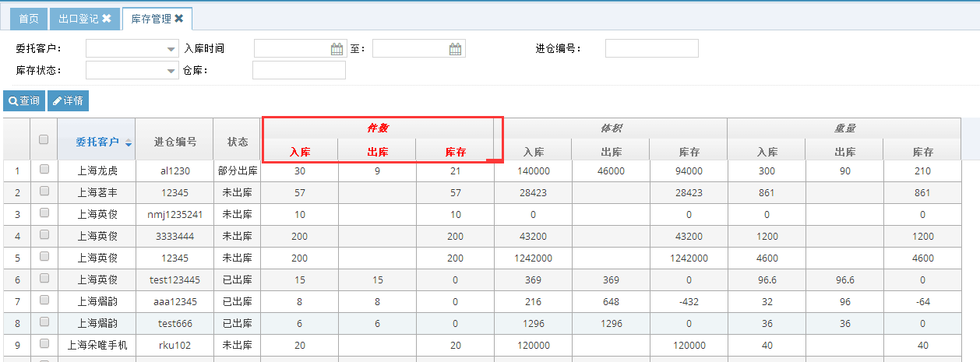
Task: Toggle the select-all checkbox in header
Action: tap(44, 140)
